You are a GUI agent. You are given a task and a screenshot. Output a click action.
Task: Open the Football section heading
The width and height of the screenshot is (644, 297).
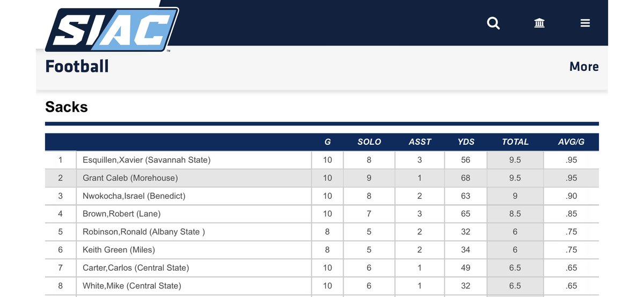tap(77, 66)
